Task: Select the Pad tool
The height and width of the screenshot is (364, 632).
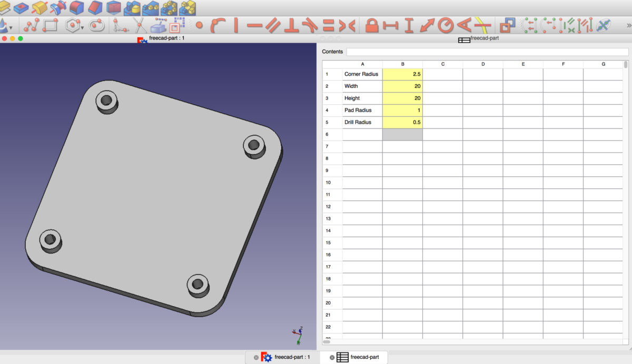Action: point(6,9)
